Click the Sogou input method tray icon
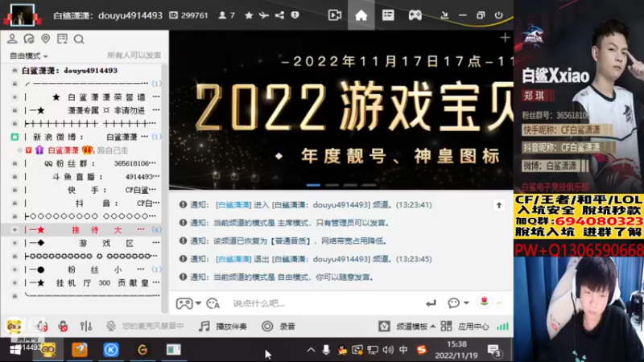Screen dimensions: 644x362 click(x=421, y=350)
